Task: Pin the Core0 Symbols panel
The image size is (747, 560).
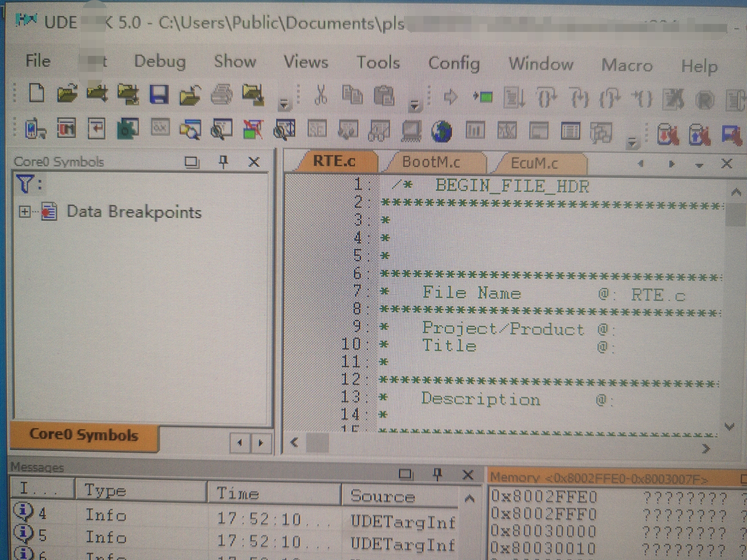Action: point(223,161)
